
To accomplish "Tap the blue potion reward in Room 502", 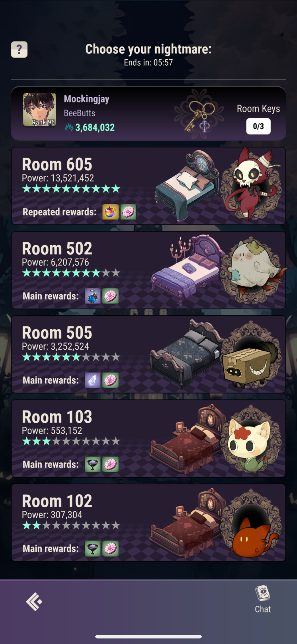I will 93,296.
